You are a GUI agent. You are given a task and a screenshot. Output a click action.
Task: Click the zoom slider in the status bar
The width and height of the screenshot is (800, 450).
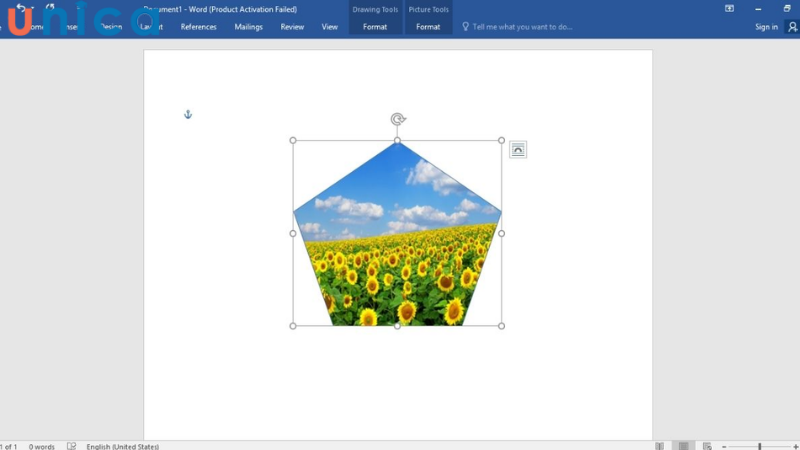point(759,446)
